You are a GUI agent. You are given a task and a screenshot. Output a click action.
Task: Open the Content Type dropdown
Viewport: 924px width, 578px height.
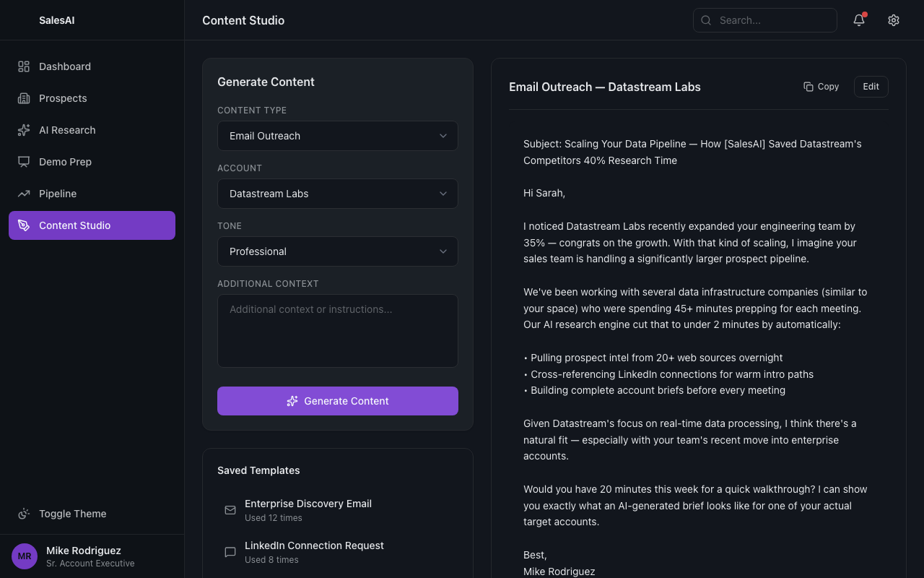[x=337, y=136]
